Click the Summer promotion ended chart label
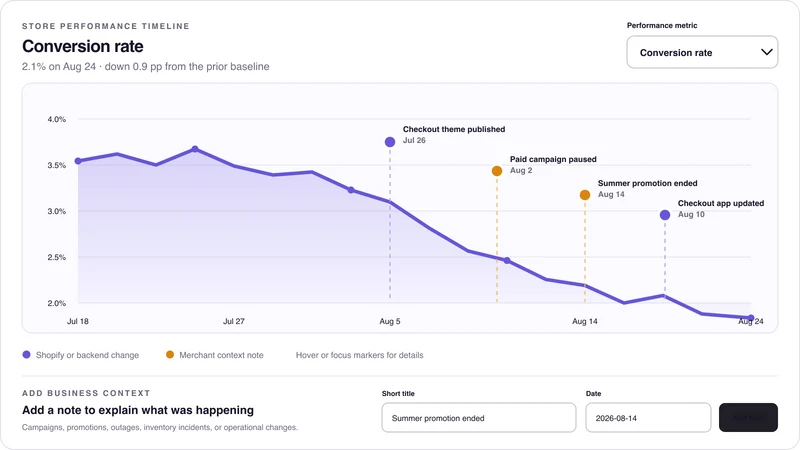 647,183
